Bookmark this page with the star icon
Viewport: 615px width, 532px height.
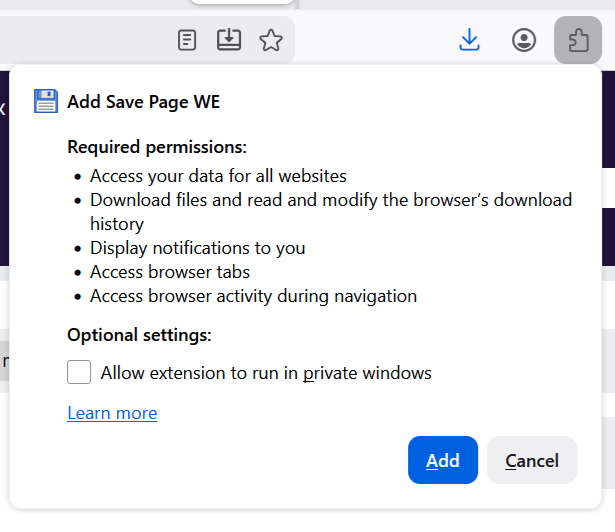click(x=271, y=40)
